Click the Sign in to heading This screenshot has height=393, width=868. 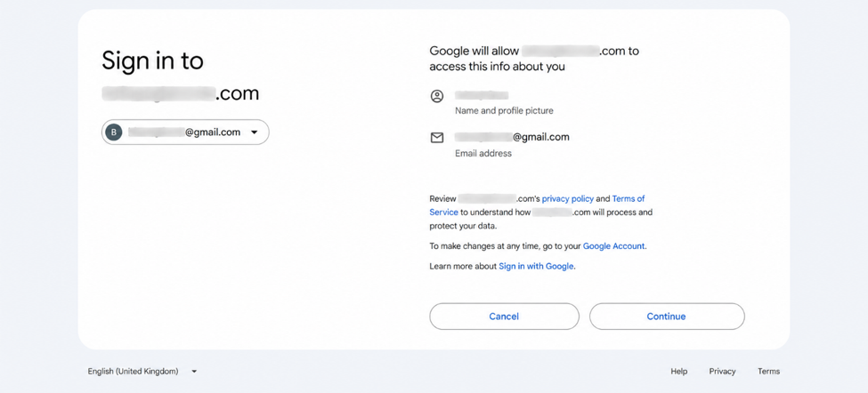tap(153, 60)
